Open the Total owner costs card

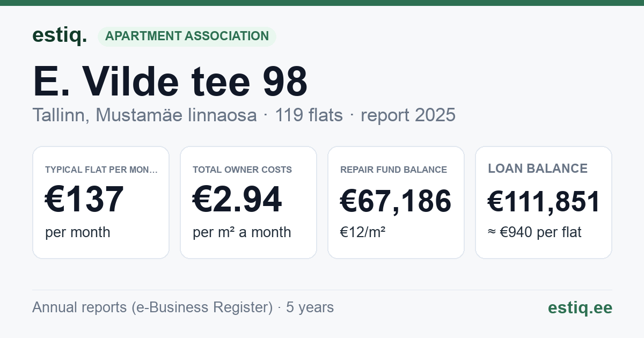click(248, 202)
